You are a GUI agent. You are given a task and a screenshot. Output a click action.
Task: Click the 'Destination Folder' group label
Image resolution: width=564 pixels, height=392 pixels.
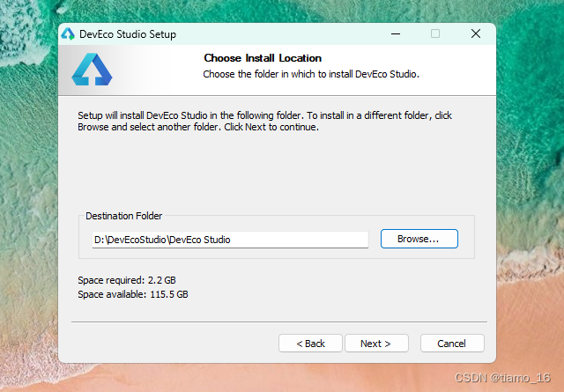click(123, 216)
